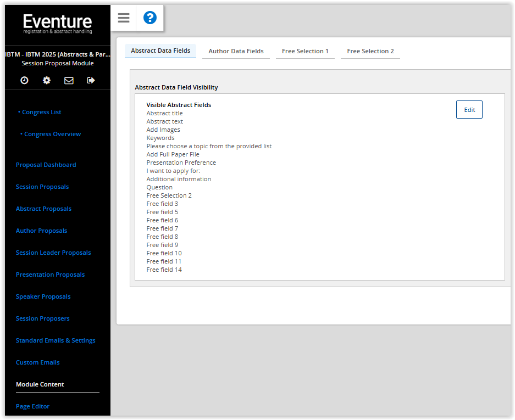Log out using the exit arrow icon

90,80
